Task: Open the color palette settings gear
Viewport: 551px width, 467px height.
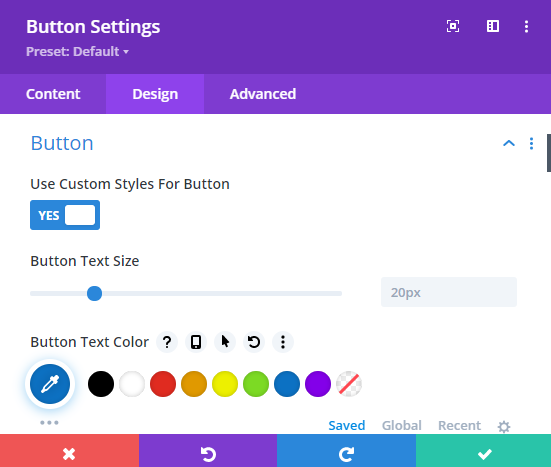Action: (504, 427)
